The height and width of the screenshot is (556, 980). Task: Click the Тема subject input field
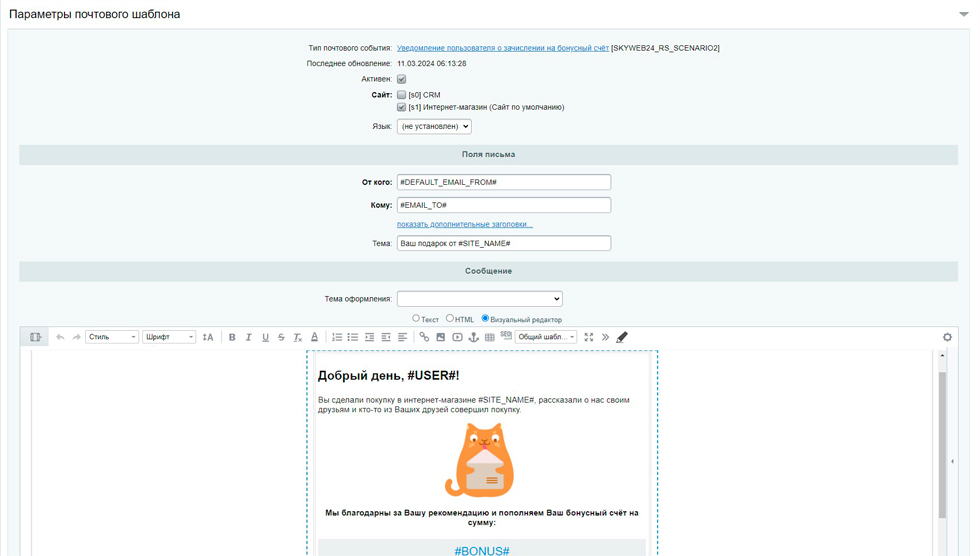click(503, 243)
